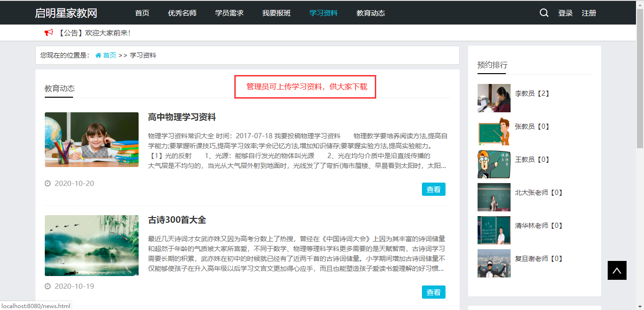Viewport: 644px width, 310px height.
Task: Open the 教育动态 navigation menu
Action: point(371,13)
